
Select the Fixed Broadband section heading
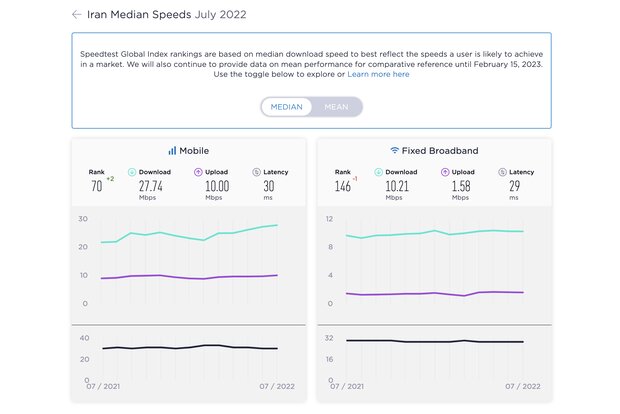click(440, 151)
